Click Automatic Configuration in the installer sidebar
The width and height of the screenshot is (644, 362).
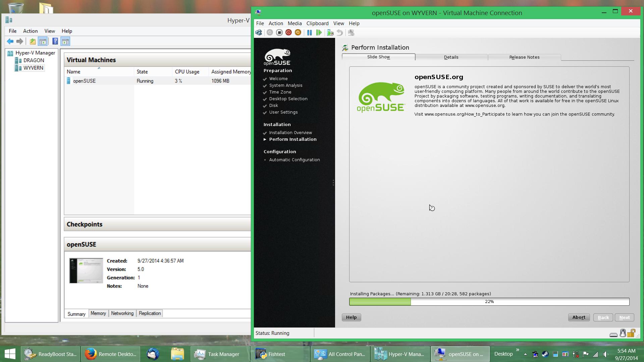coord(294,160)
